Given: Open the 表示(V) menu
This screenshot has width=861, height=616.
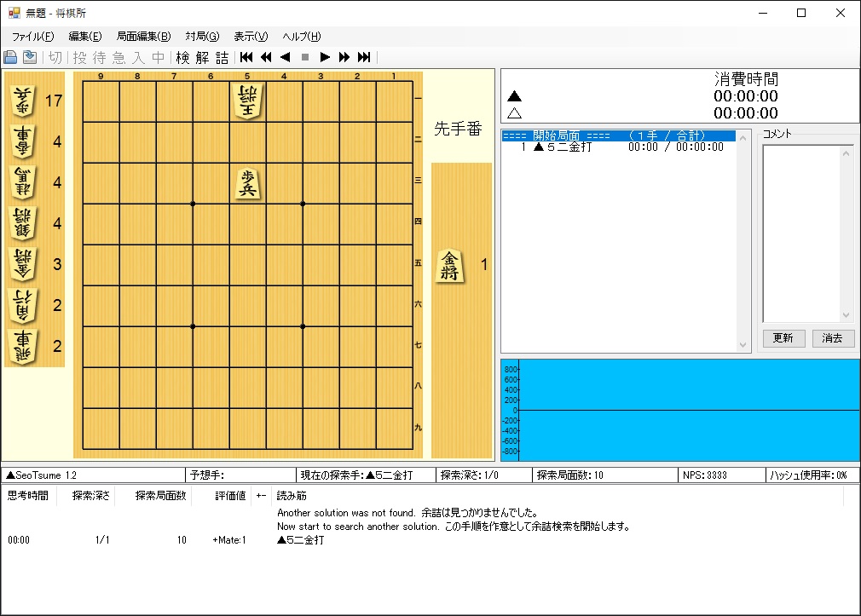Looking at the screenshot, I should point(251,36).
